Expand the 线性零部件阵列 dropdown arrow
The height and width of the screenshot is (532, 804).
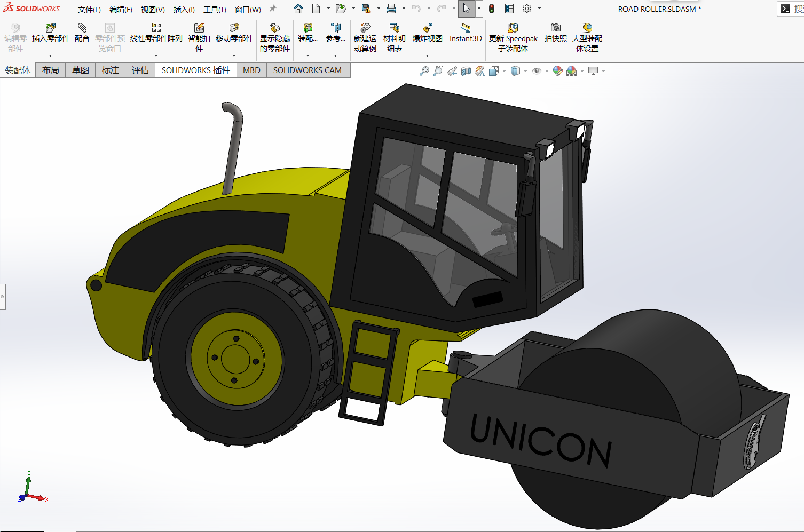coord(156,55)
